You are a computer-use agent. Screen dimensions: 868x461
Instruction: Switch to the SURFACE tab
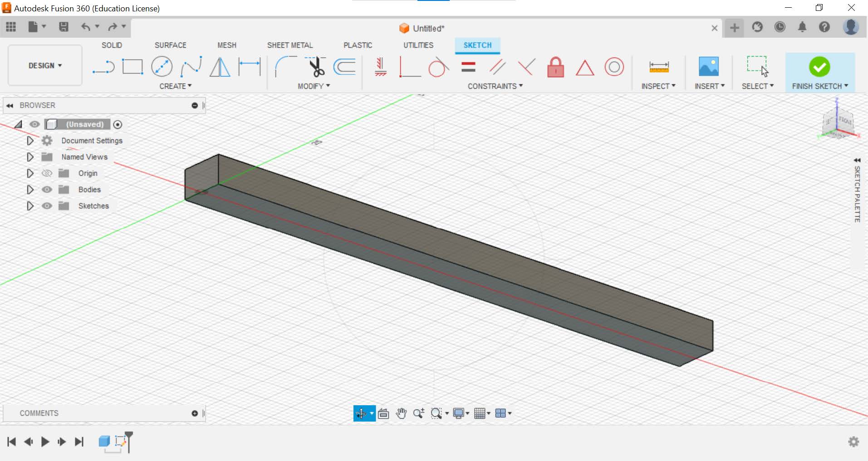click(x=171, y=45)
